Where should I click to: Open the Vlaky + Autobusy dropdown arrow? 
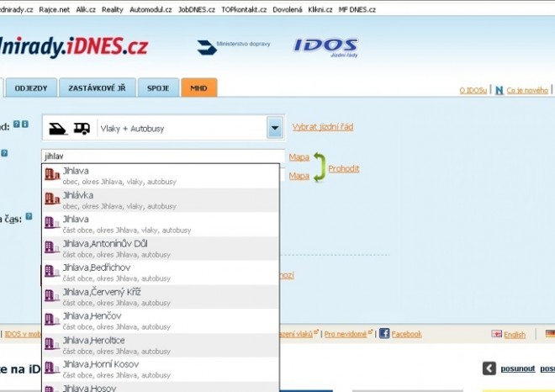pyautogui.click(x=275, y=129)
